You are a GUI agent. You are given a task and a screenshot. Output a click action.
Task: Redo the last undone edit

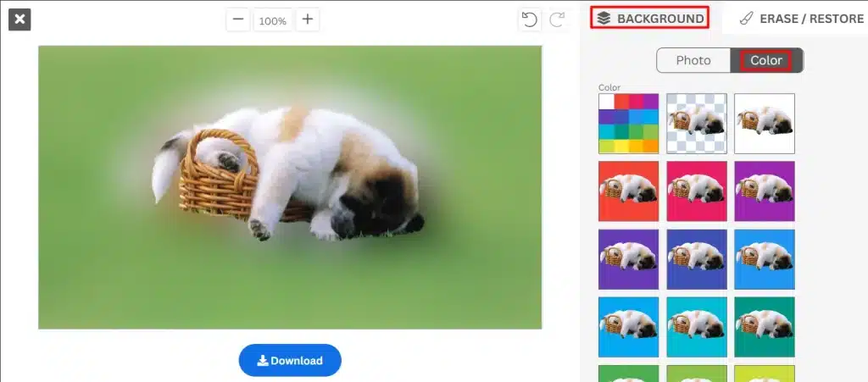(x=557, y=19)
